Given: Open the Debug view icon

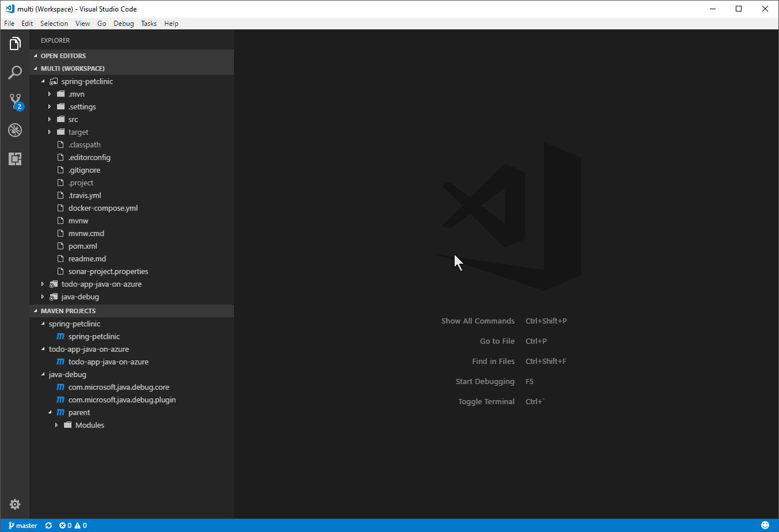Looking at the screenshot, I should pyautogui.click(x=15, y=130).
